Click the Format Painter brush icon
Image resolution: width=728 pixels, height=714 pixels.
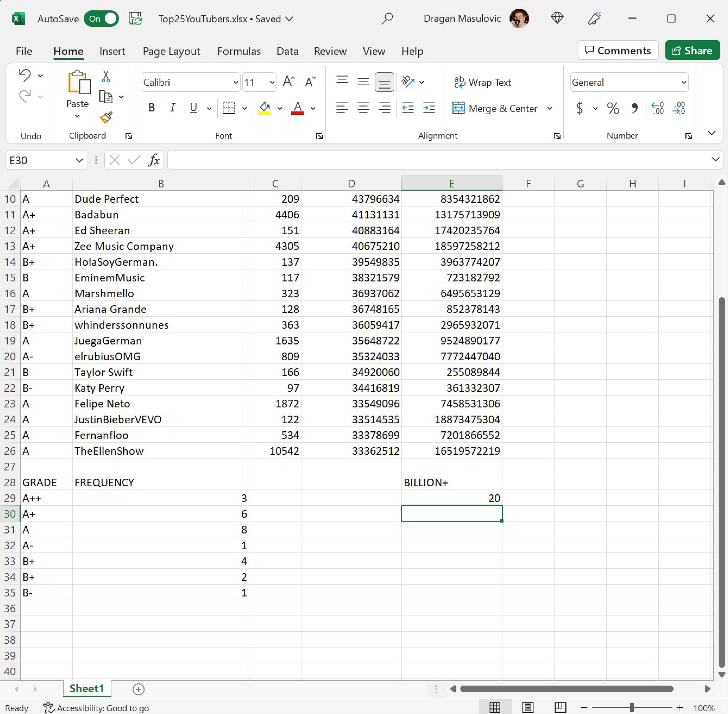pos(106,118)
